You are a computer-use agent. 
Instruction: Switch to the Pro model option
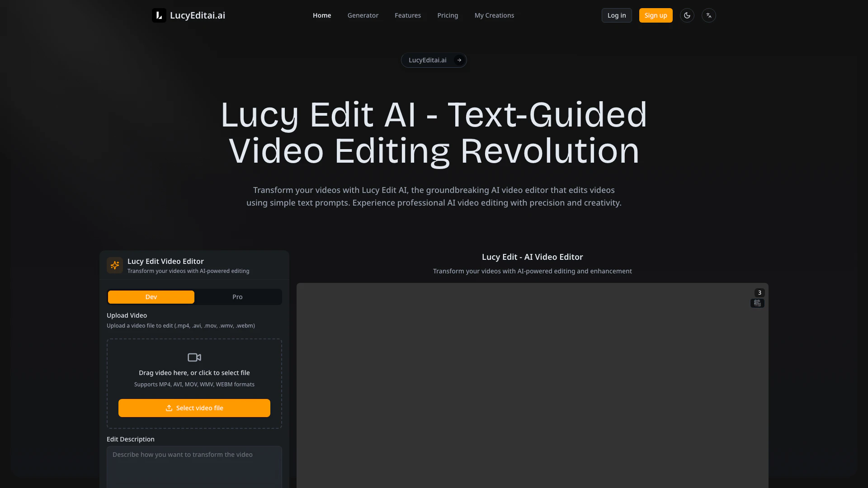pos(237,297)
